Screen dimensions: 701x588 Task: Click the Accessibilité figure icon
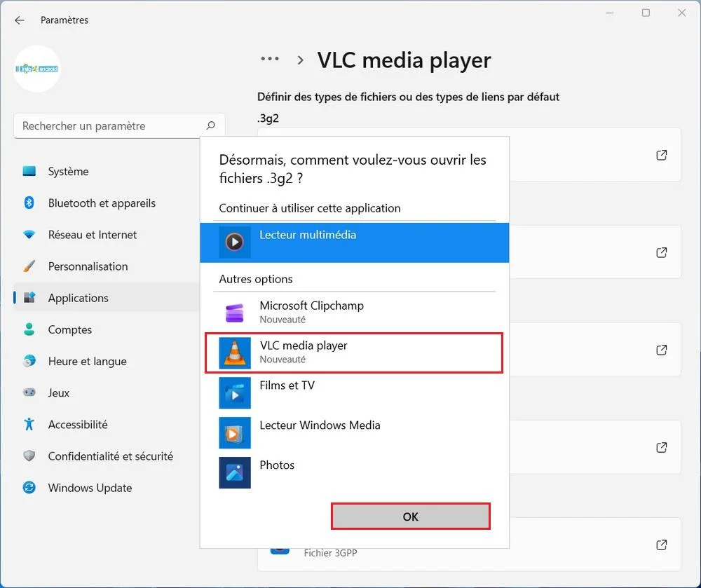[x=29, y=424]
